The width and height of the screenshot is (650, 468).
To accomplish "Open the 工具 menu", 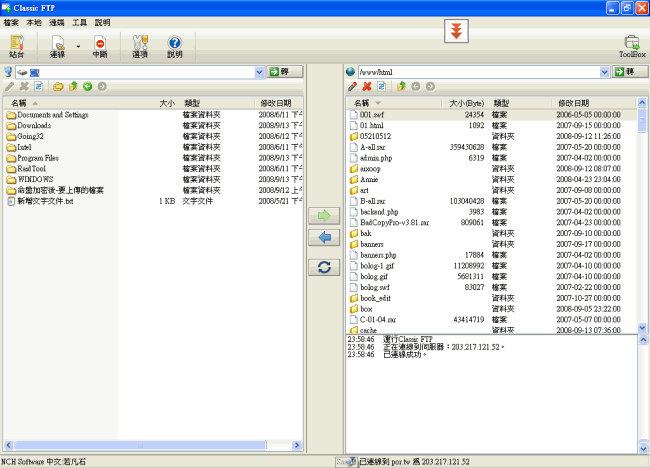I will pyautogui.click(x=79, y=21).
